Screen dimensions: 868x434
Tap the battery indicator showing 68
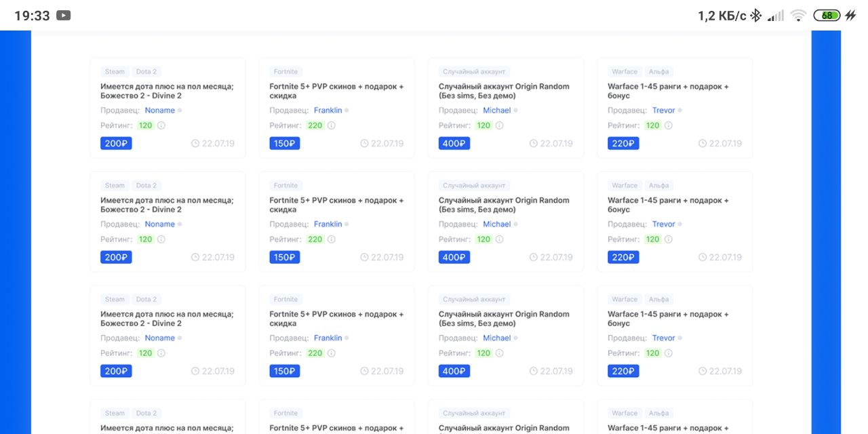click(827, 15)
